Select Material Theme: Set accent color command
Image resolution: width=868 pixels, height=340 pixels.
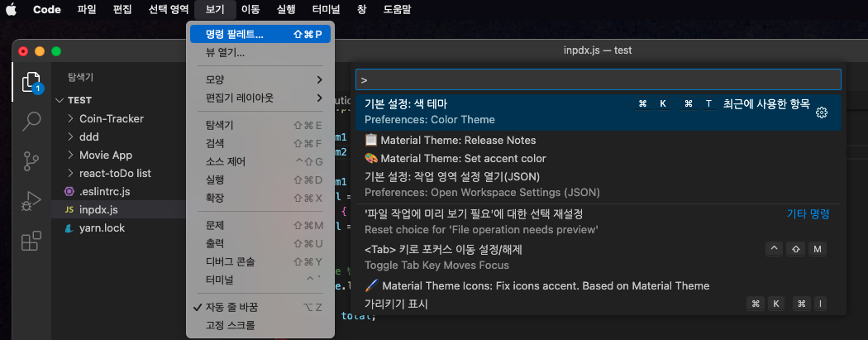pyautogui.click(x=599, y=158)
